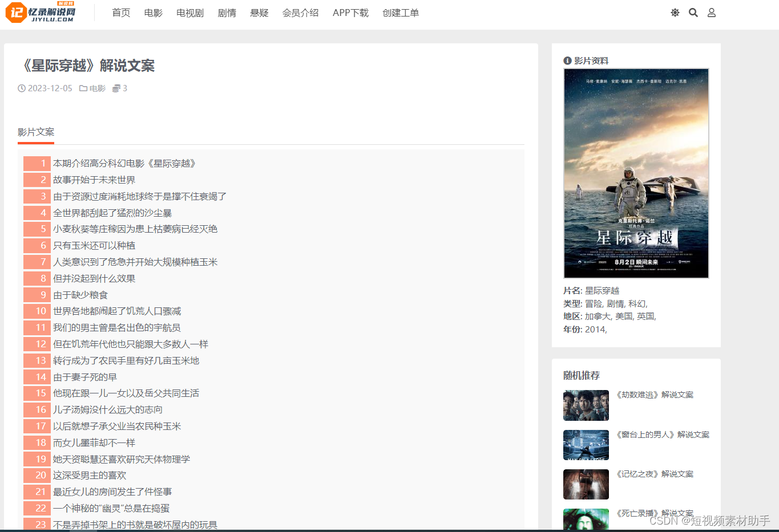Open 悬疑 in the top navigation
The height and width of the screenshot is (532, 779).
259,13
